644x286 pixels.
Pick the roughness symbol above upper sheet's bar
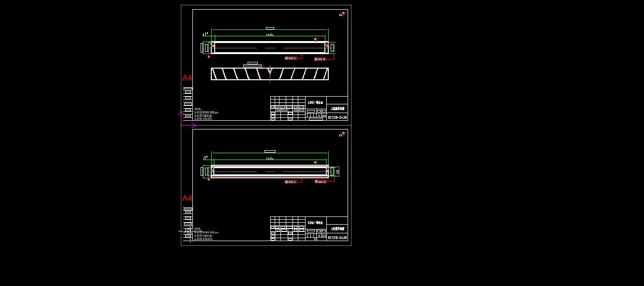[x=315, y=39]
